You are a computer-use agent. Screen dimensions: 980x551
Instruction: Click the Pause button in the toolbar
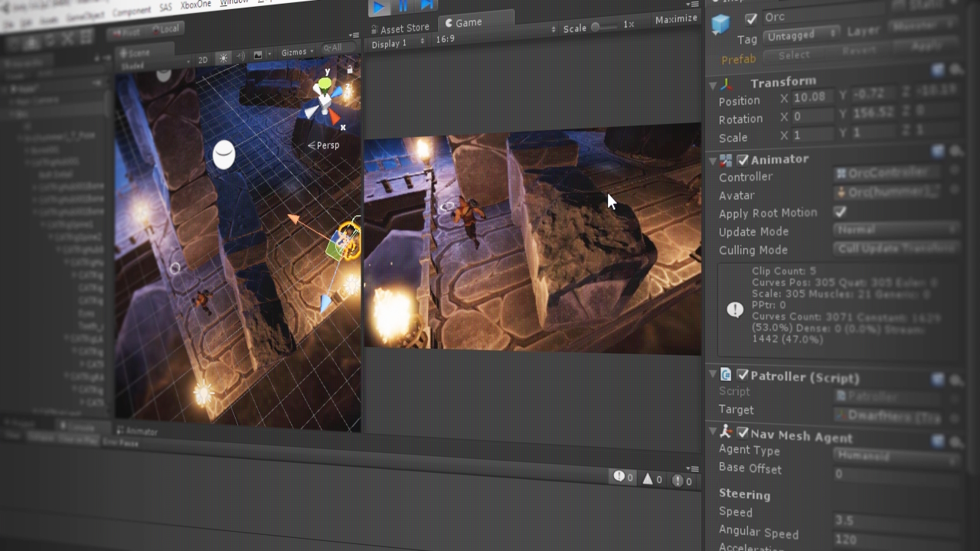click(x=403, y=7)
